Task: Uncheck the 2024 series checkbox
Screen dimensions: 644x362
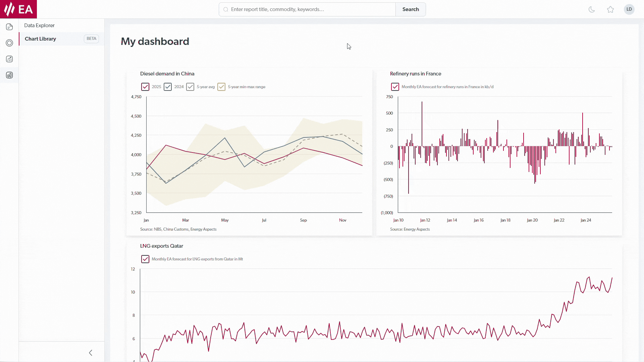Action: (168, 87)
